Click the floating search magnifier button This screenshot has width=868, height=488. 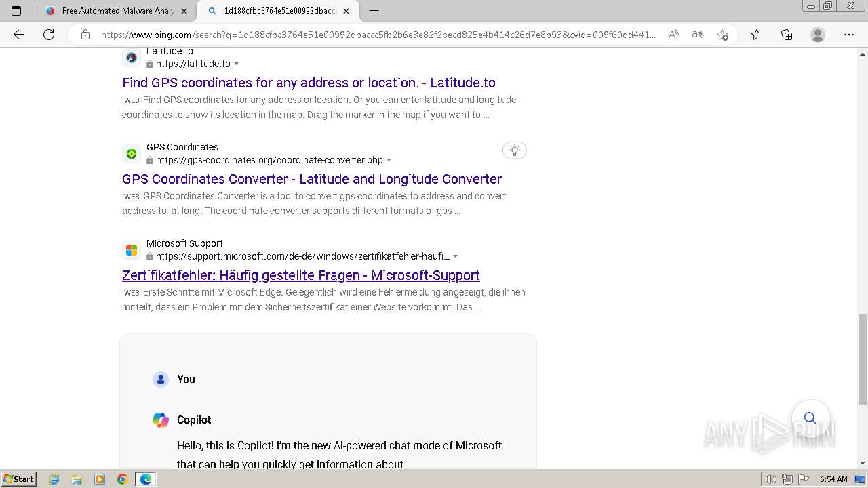click(810, 418)
